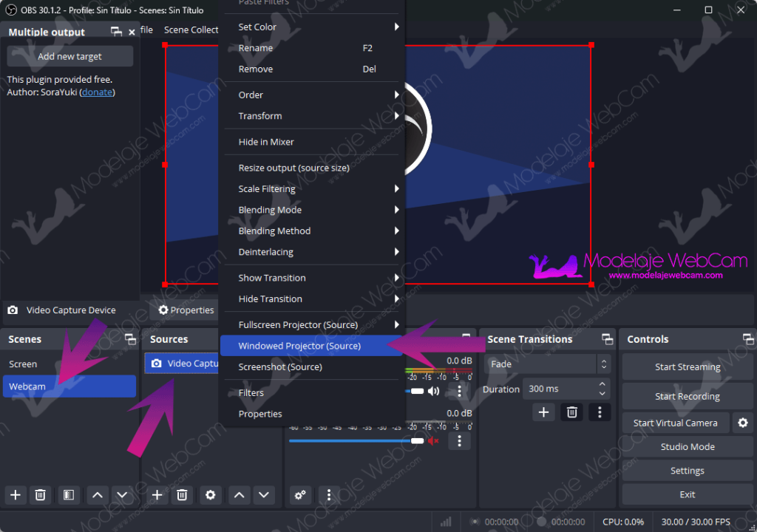Viewport: 757px width, 532px height.
Task: Open options dots for the muted audio channel
Action: click(459, 441)
